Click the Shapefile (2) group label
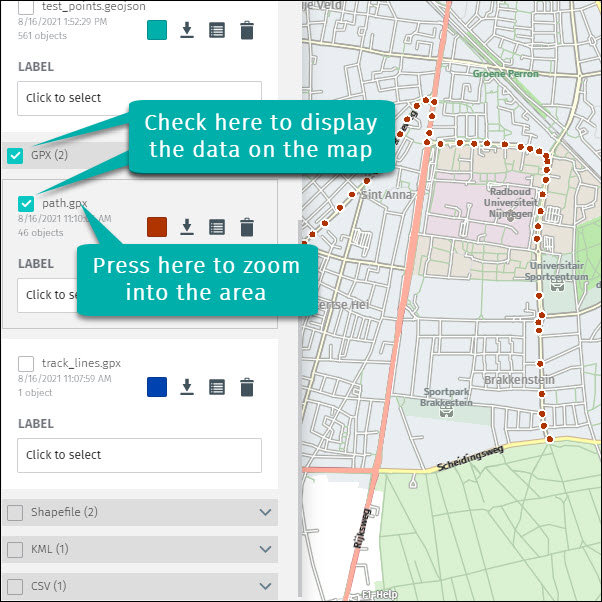 (64, 512)
